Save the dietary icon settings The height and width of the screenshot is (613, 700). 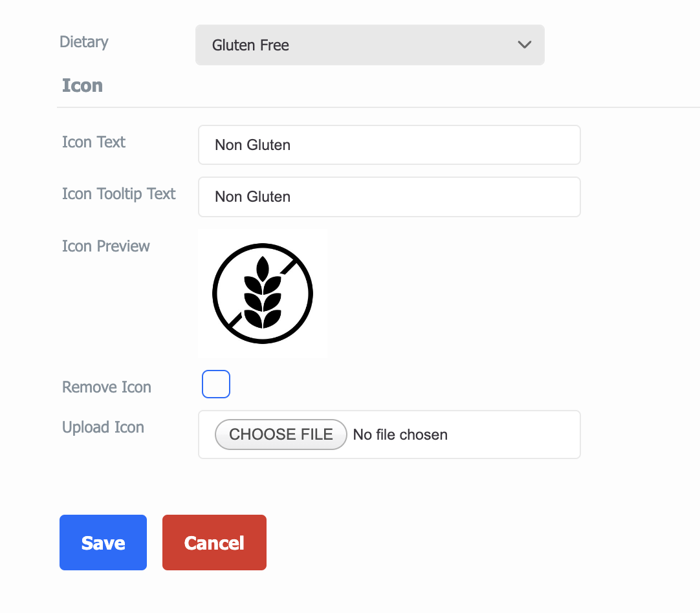point(103,543)
